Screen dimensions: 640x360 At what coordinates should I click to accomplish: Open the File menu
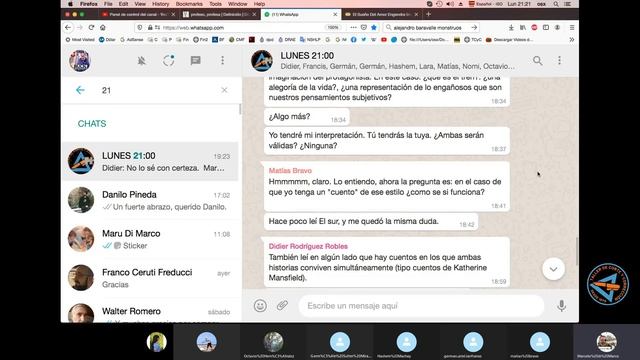108,4
